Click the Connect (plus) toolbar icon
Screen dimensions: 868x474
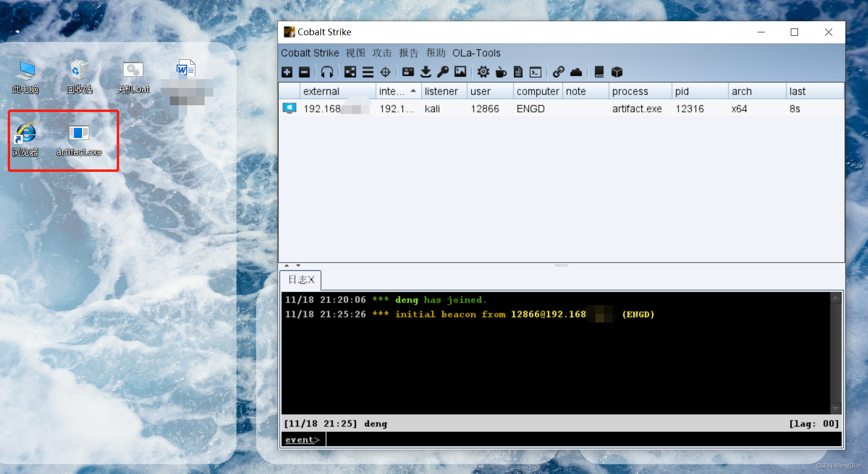tap(287, 72)
